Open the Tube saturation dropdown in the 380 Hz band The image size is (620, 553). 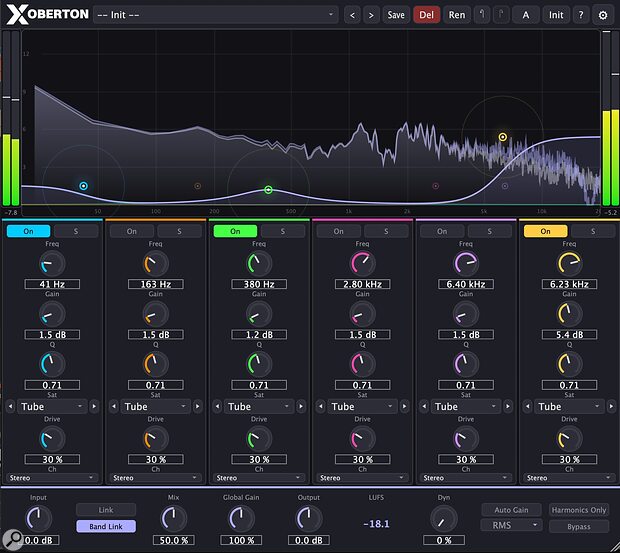[259, 406]
